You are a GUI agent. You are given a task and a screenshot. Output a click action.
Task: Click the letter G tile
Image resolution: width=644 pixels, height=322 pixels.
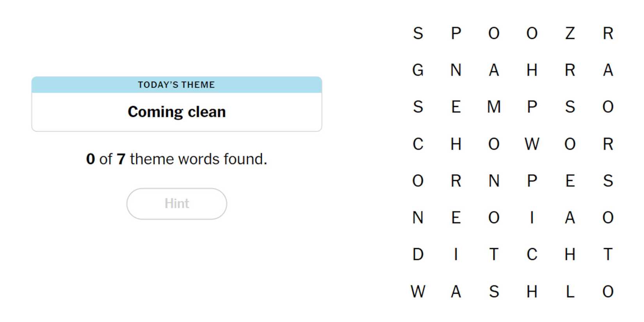[x=418, y=70]
